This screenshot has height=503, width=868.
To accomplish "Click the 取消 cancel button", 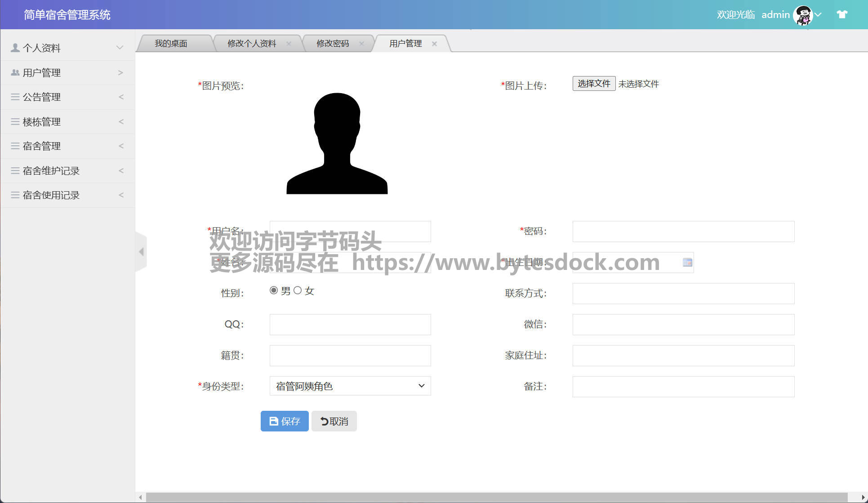I will click(334, 421).
